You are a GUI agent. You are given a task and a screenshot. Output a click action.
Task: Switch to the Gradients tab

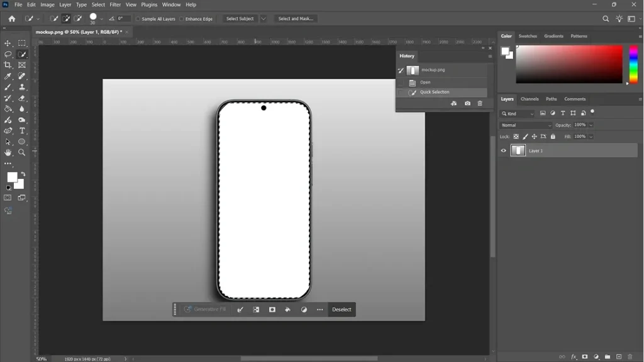coord(553,37)
